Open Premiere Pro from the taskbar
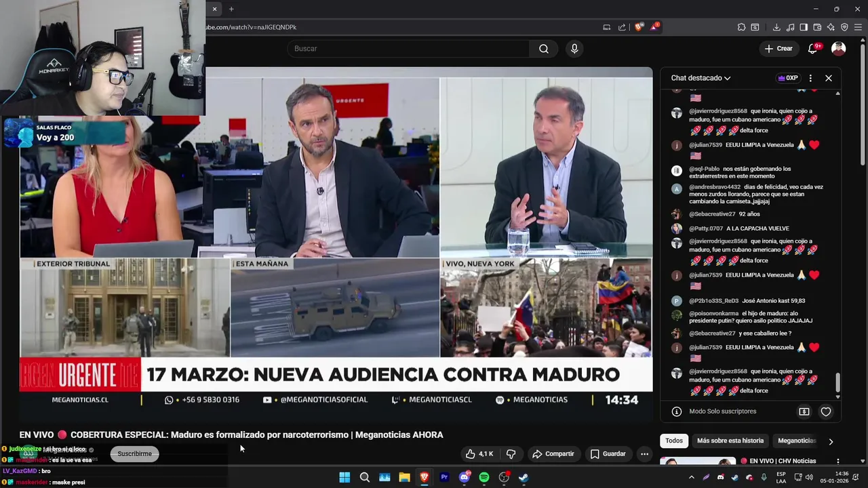Image resolution: width=868 pixels, height=488 pixels. point(444,477)
